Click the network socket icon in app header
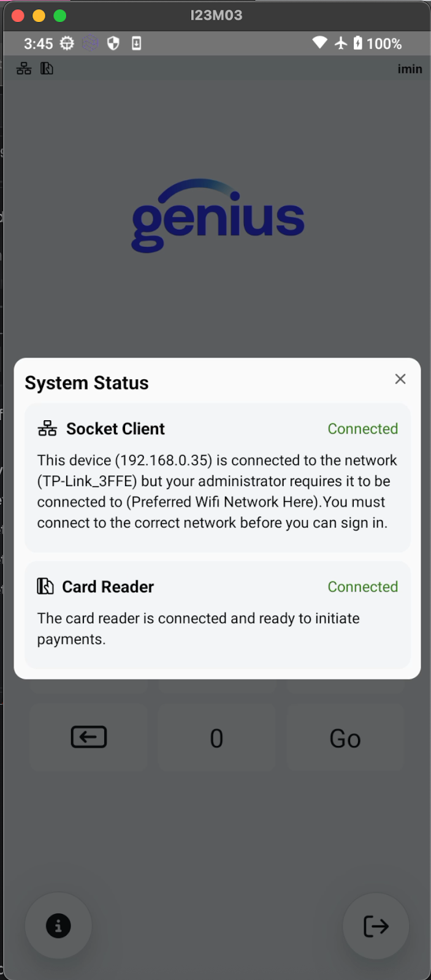Screen dimensions: 431x980 click(x=24, y=69)
